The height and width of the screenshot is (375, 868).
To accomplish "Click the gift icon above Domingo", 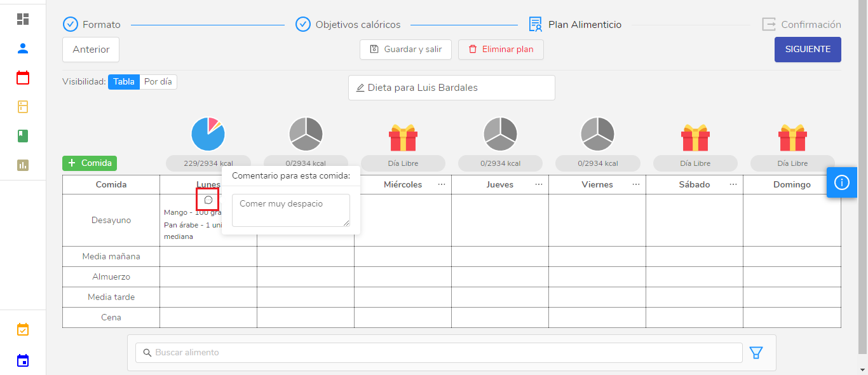I will (x=792, y=137).
